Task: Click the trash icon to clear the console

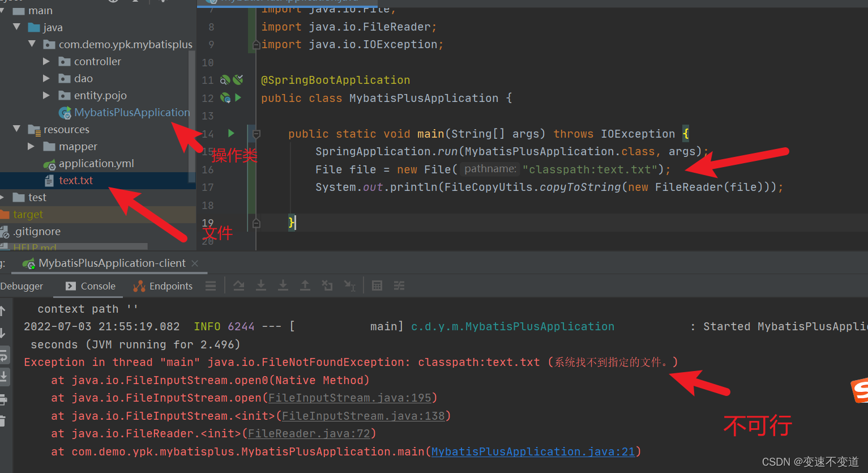Action: [2, 421]
